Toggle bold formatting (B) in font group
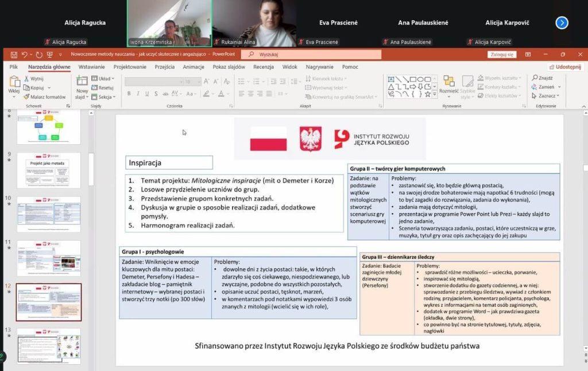588x371 pixels. pyautogui.click(x=129, y=94)
